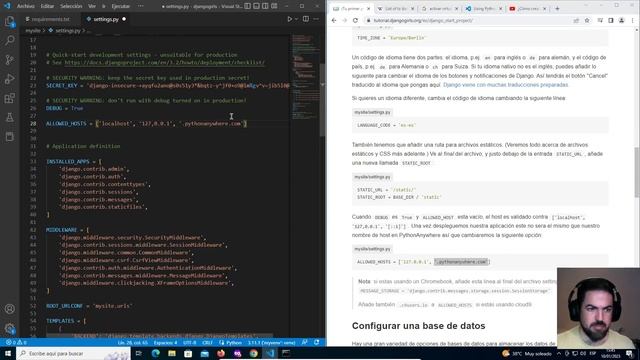Click the line and column status entry
640x360 pixels.
(x=132, y=343)
